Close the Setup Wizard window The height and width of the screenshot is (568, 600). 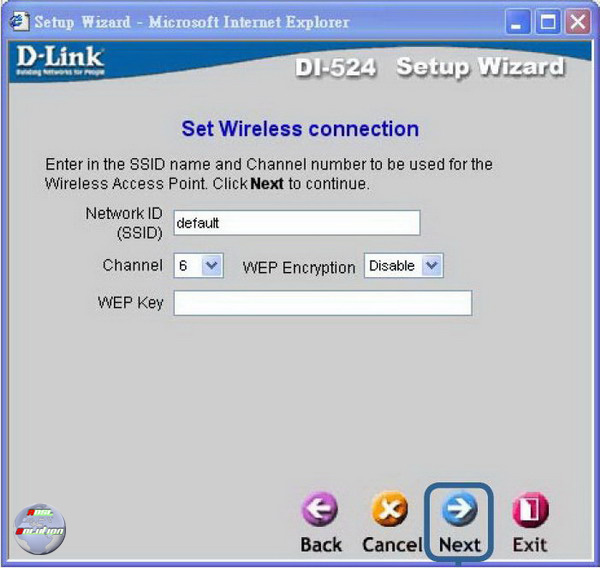pos(577,21)
